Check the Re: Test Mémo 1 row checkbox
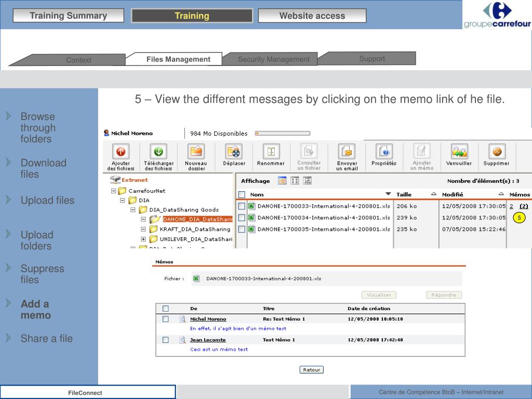Viewport: 532px width, 399px height. point(166,319)
